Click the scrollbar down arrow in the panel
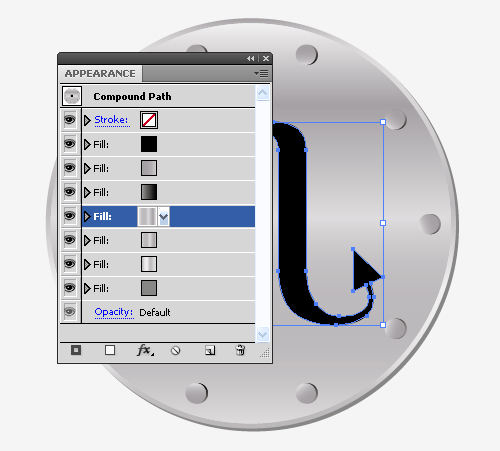500x451 pixels. (263, 334)
